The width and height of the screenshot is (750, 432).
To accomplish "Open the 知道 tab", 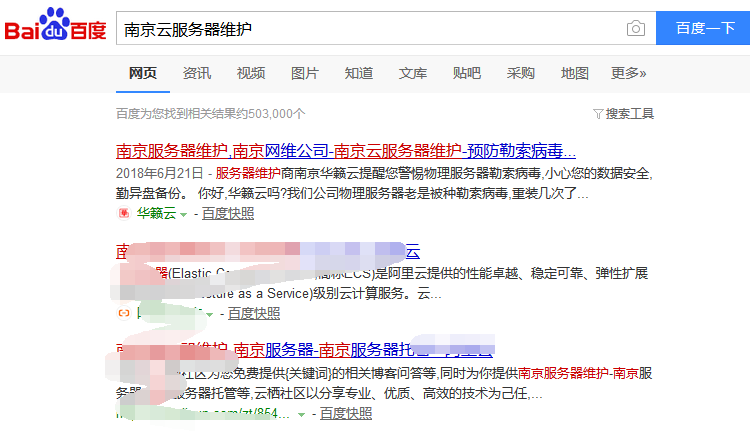I will (x=359, y=73).
